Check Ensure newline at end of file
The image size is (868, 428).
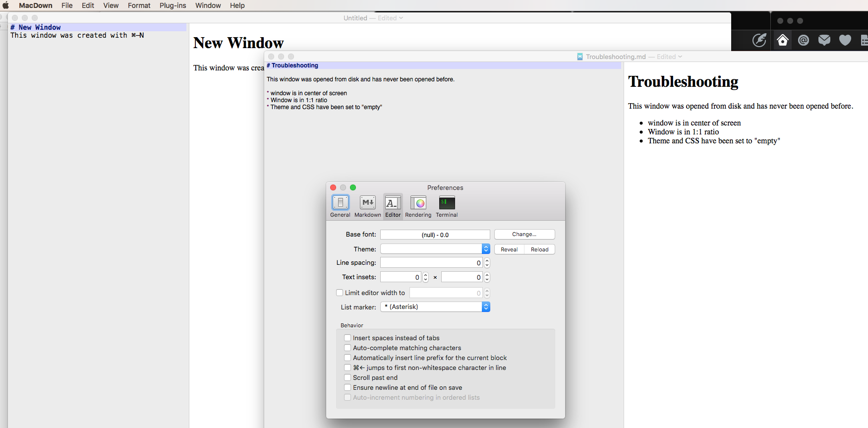pos(347,387)
